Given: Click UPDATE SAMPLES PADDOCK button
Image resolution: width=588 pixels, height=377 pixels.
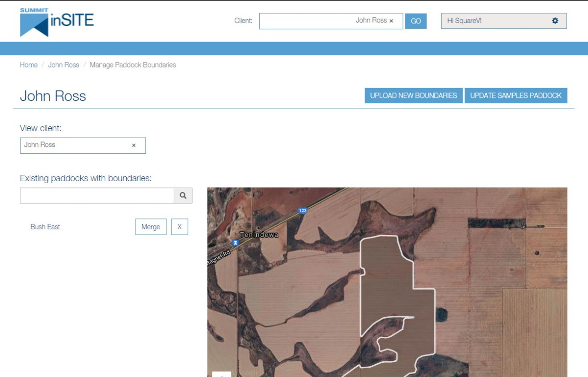Looking at the screenshot, I should 516,96.
